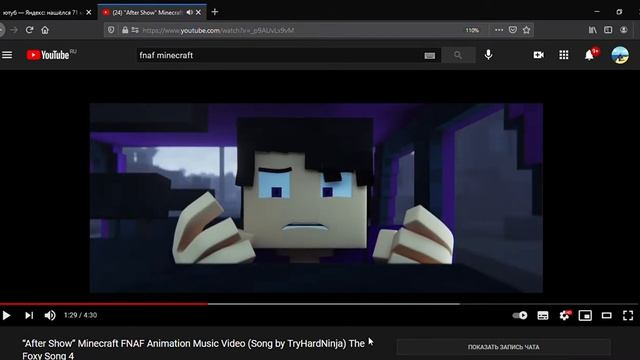Screen dimensions: 640x360
Task: Reload the page in the browser
Action: 29,30
